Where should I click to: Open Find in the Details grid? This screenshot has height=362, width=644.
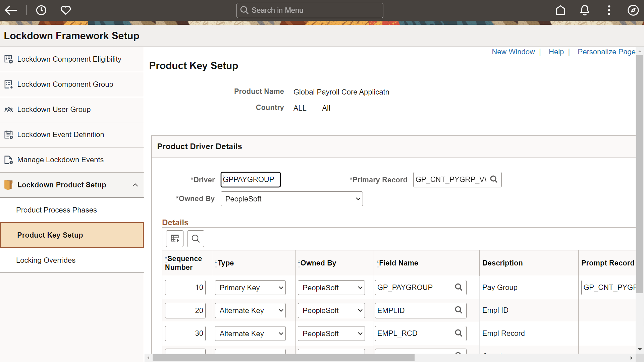click(195, 238)
